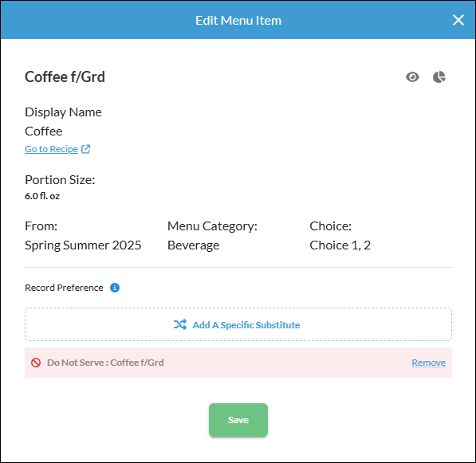
Task: Click the external link icon beside Go to Recipe
Action: point(85,149)
